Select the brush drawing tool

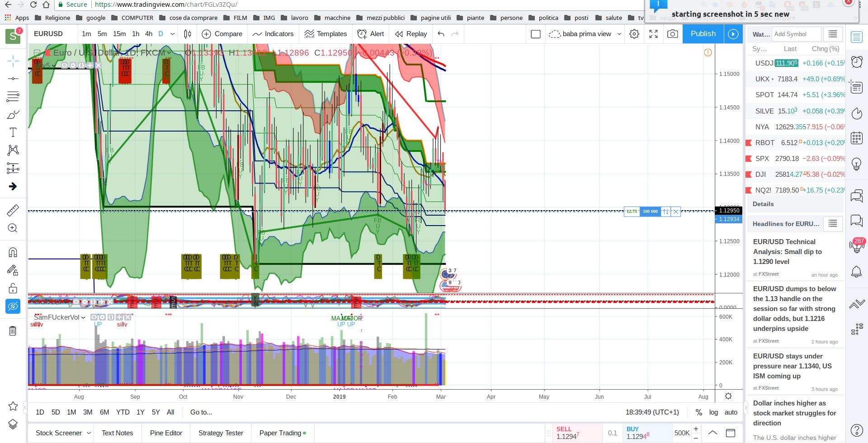pyautogui.click(x=13, y=114)
